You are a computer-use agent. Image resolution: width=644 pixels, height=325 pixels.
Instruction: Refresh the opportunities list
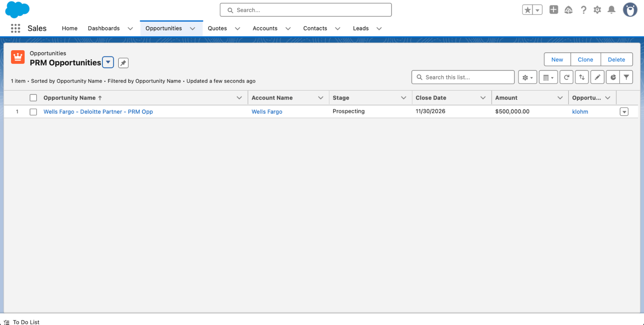pos(566,77)
